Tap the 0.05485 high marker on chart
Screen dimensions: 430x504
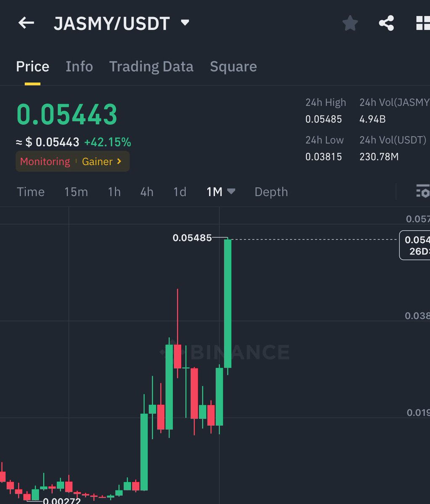click(x=192, y=238)
